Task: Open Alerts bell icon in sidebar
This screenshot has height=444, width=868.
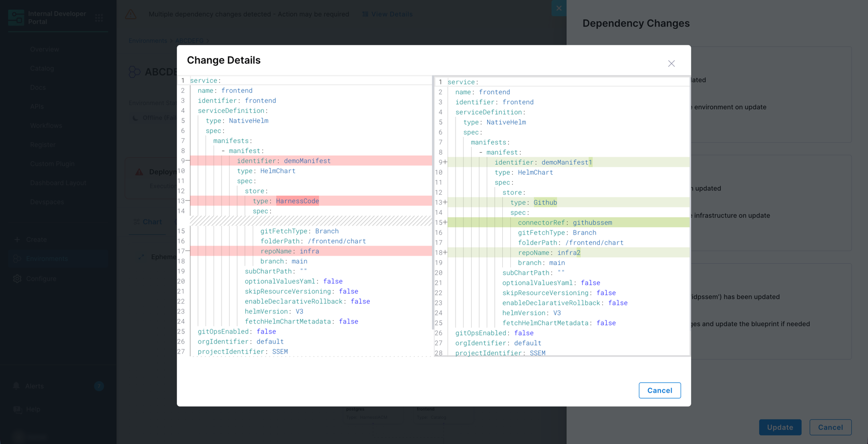Action: click(17, 386)
